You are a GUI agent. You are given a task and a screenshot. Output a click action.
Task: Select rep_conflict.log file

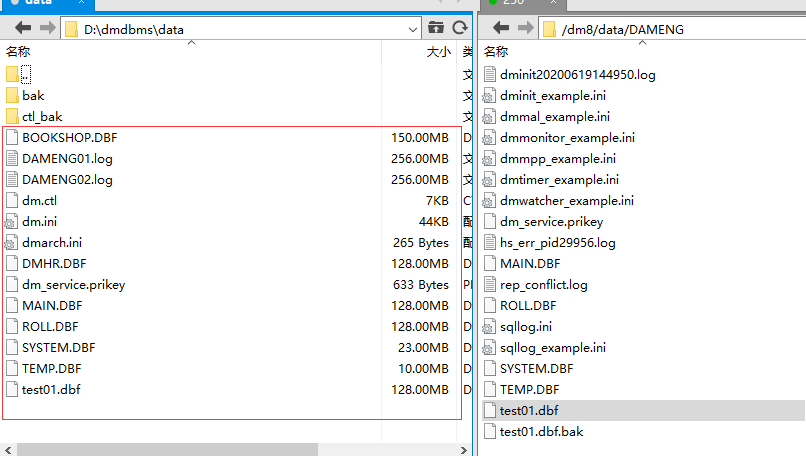click(543, 285)
